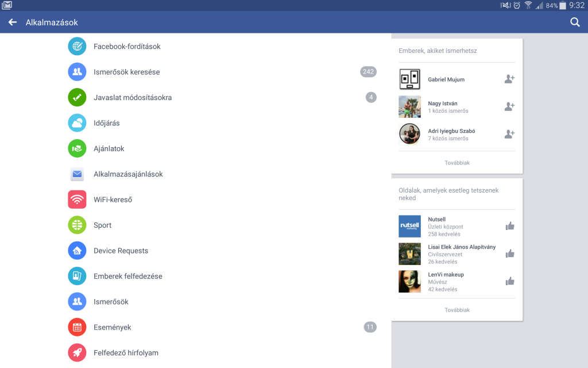
Task: Open Javaslat módosításokra entry
Action: (132, 98)
